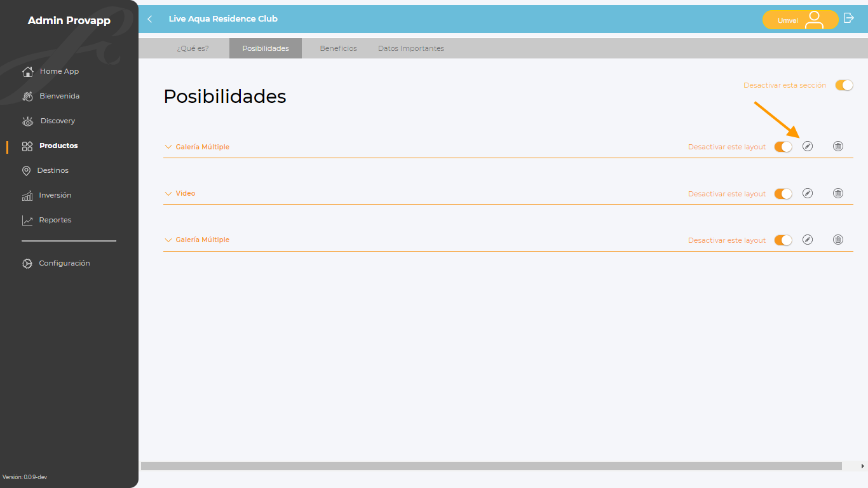Click the logout icon in the top bar
Viewport: 868px width, 488px height.
coord(848,18)
